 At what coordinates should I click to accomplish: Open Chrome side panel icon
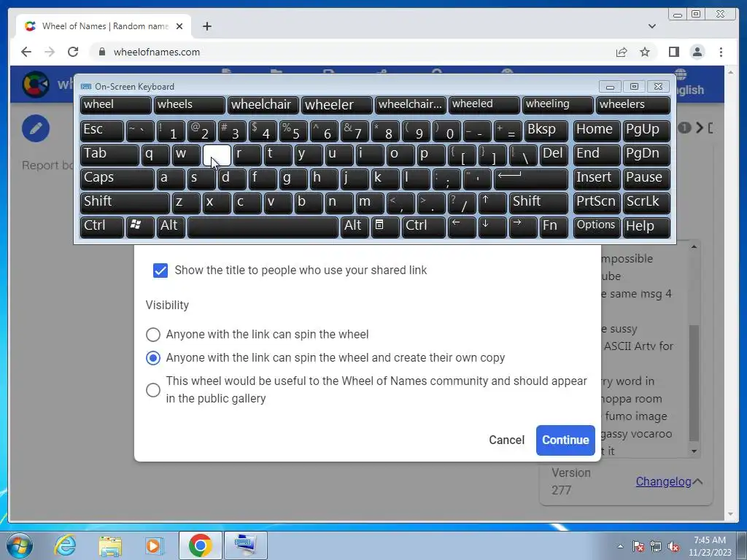tap(673, 52)
